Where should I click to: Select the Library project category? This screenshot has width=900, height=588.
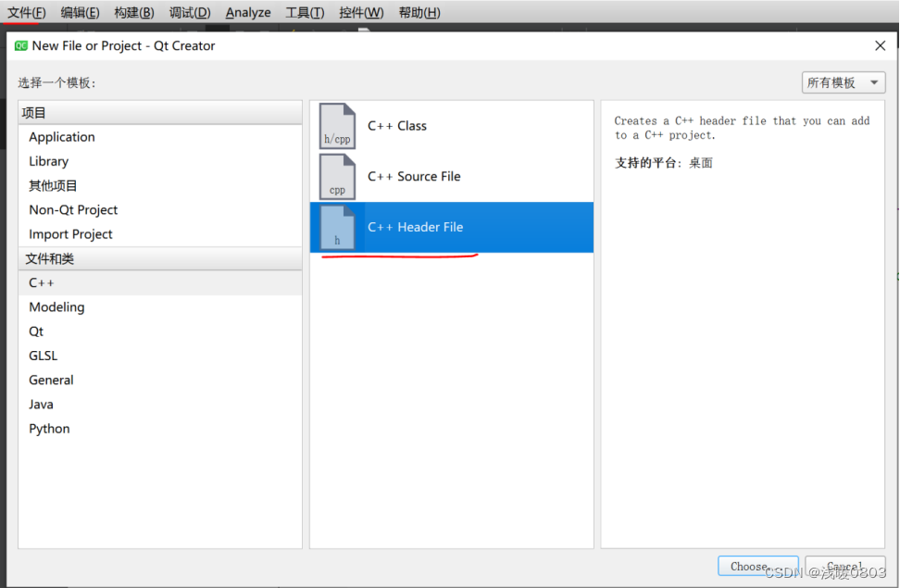point(48,161)
